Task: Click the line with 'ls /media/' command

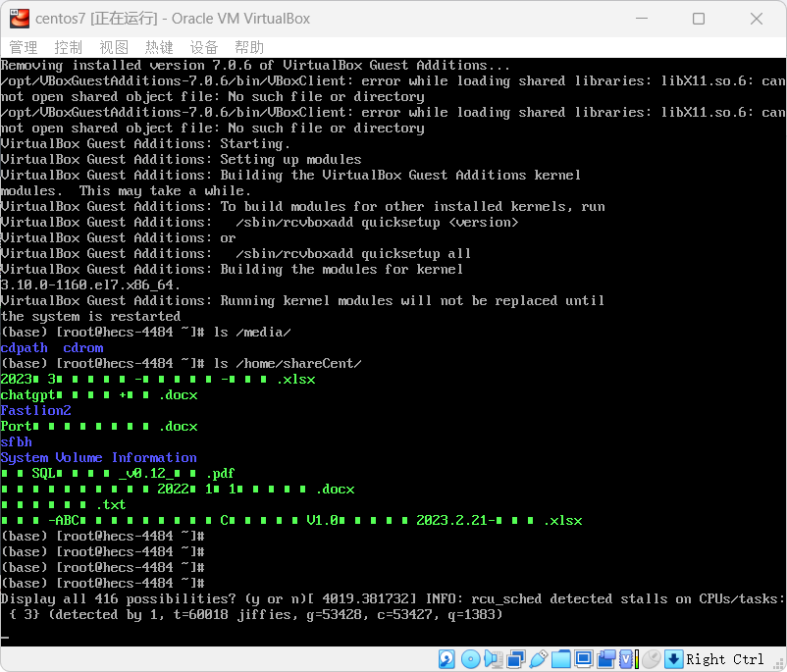Action: point(145,333)
